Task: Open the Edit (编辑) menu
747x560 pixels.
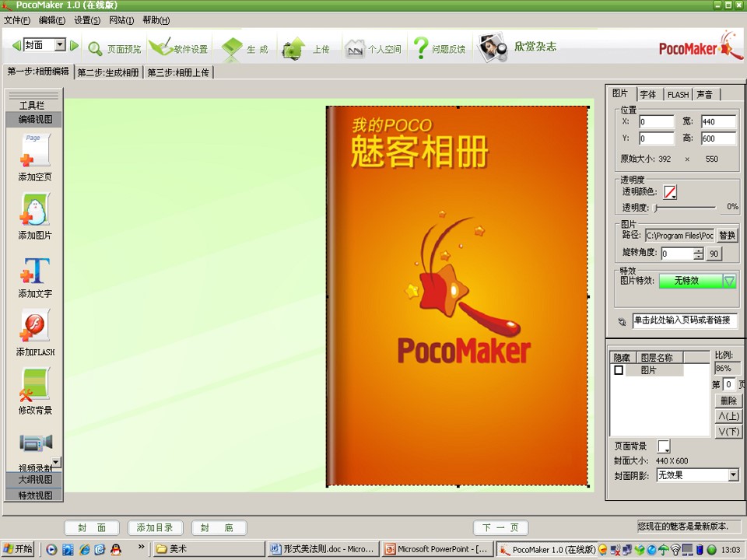Action: (x=52, y=20)
